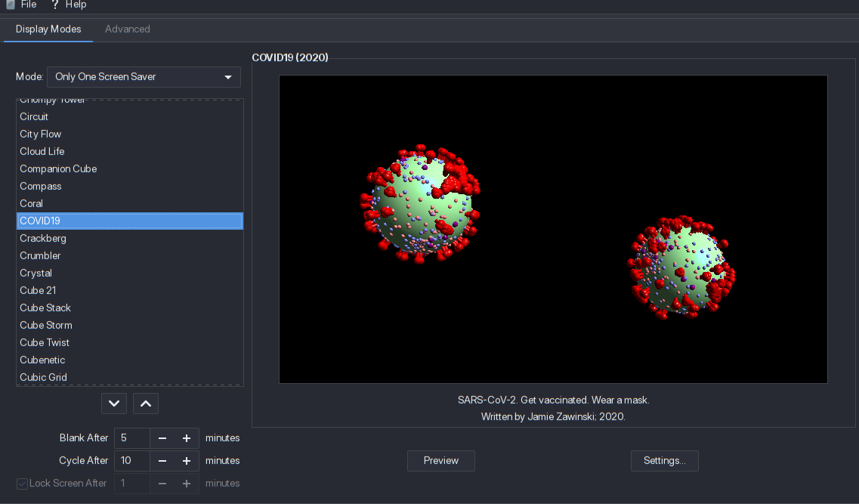This screenshot has height=504, width=859.
Task: Click the Blank After minutes field
Action: point(131,438)
